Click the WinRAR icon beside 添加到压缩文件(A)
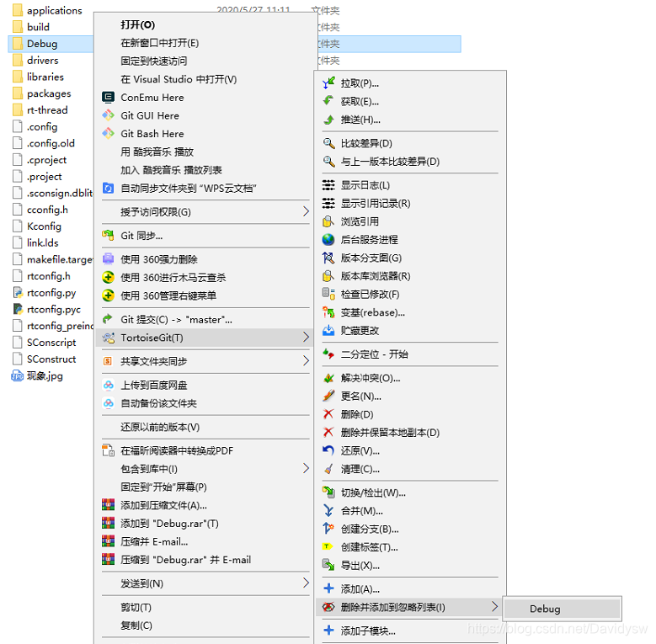Viewport: 656px width, 644px height. [x=109, y=505]
